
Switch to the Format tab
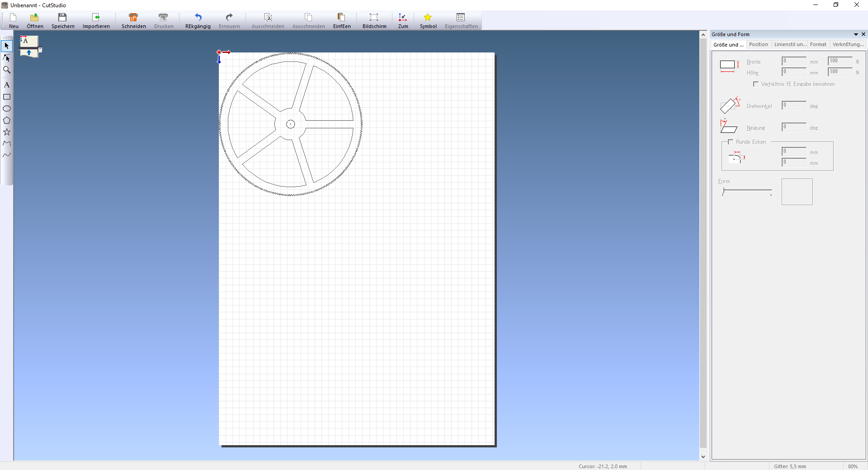818,44
